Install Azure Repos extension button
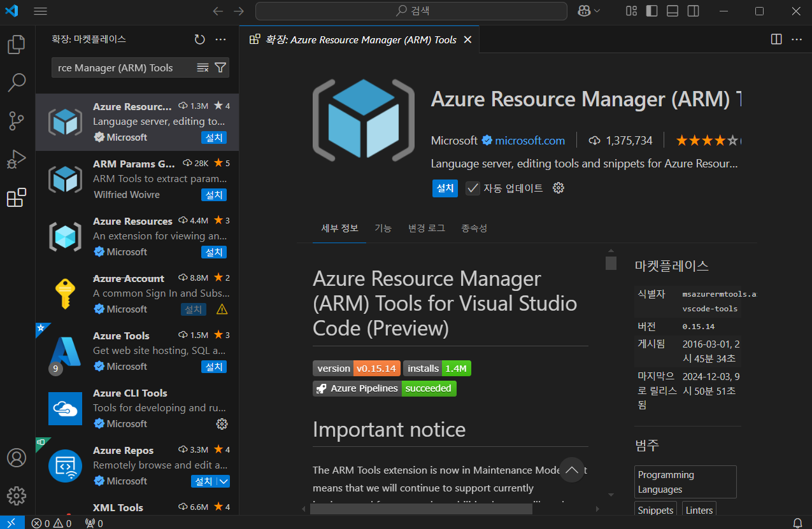This screenshot has height=529, width=812. [204, 481]
